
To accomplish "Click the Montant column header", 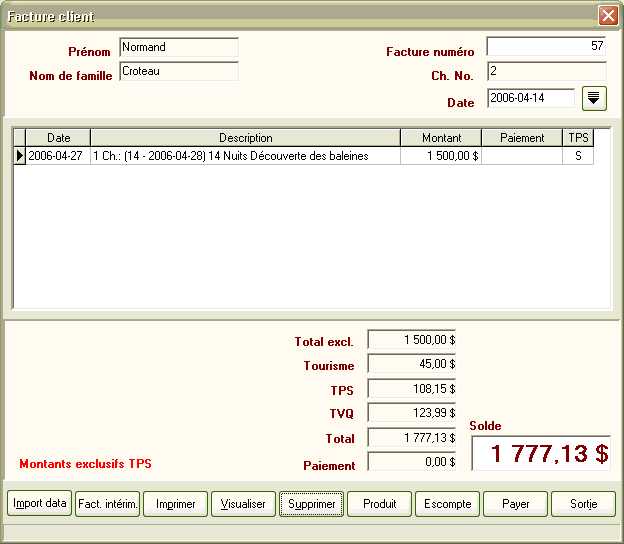I will (x=441, y=138).
